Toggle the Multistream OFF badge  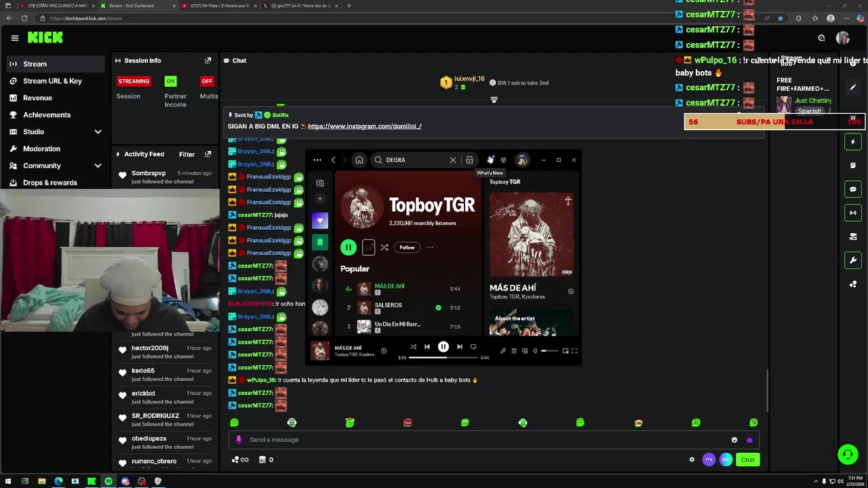(207, 81)
